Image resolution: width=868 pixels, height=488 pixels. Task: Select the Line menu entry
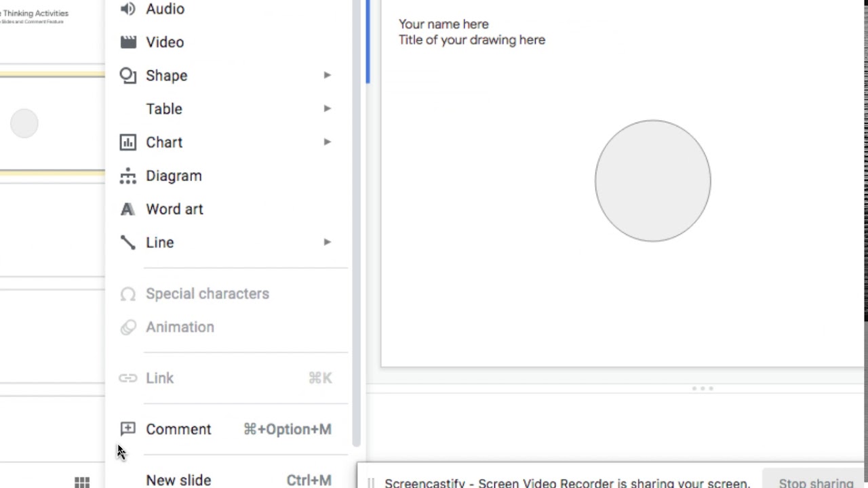(x=230, y=242)
